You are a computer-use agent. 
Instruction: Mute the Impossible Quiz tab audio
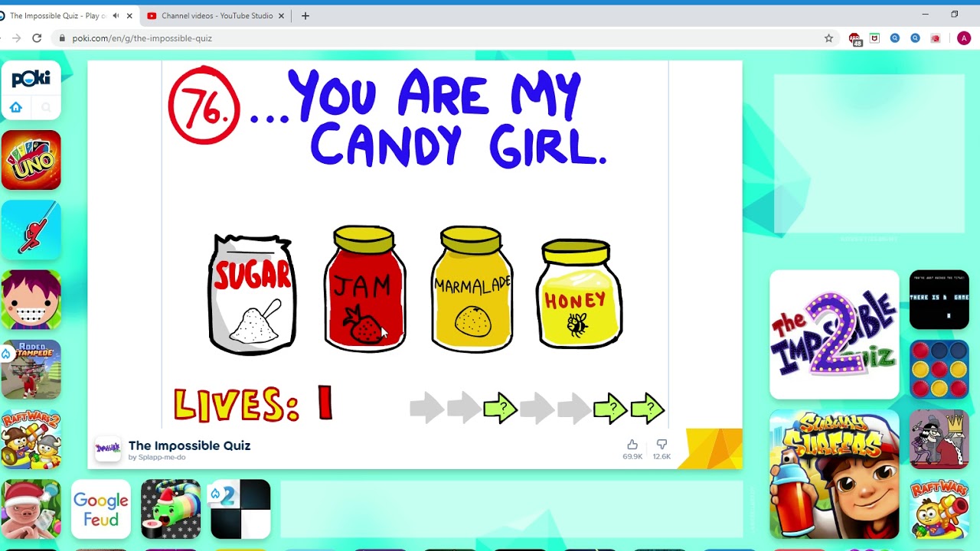pos(116,15)
